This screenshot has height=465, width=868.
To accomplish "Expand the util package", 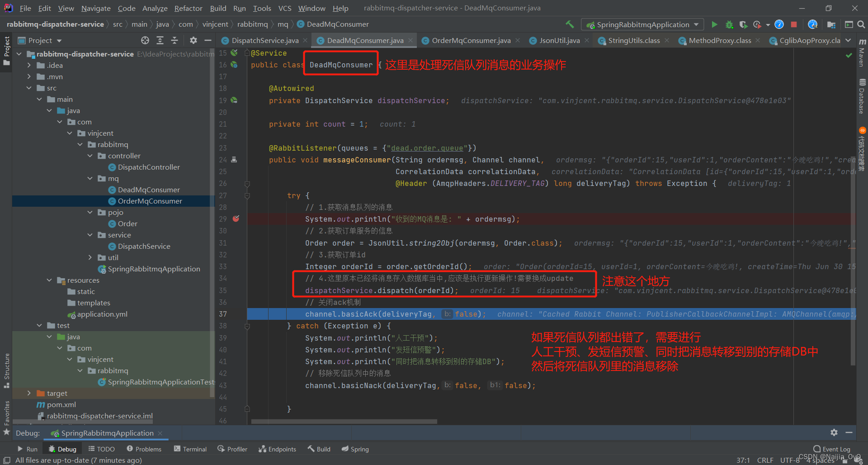I will pyautogui.click(x=90, y=257).
